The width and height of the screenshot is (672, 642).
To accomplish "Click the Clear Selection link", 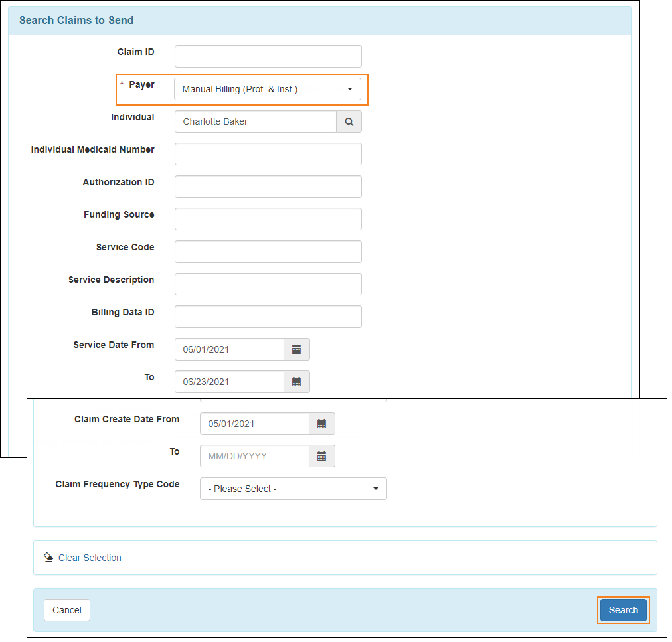I will pyautogui.click(x=89, y=558).
